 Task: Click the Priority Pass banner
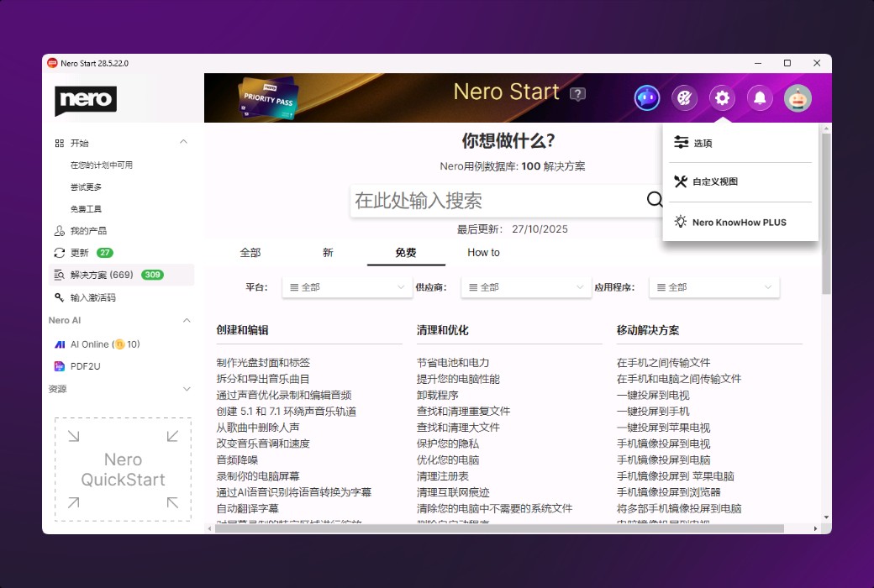pos(267,97)
